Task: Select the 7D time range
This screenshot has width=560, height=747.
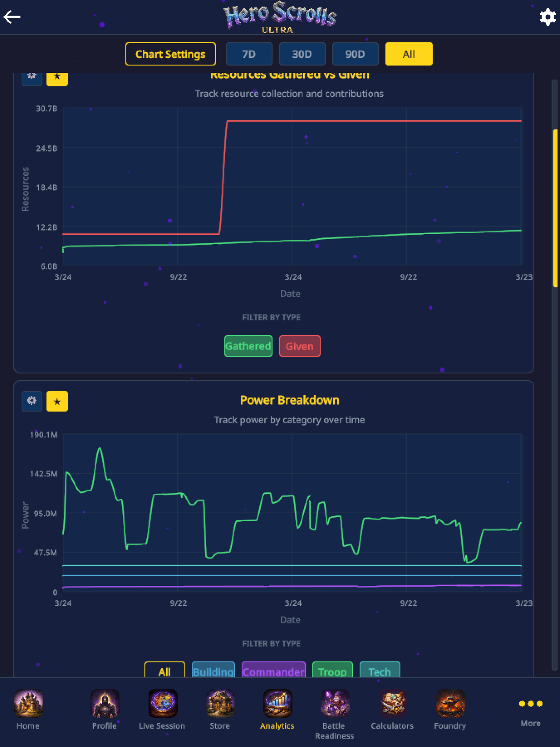Action: (249, 54)
